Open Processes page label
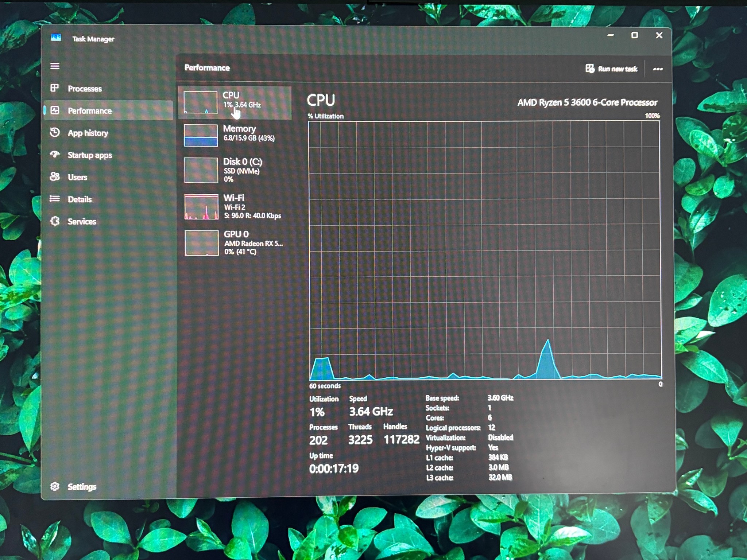The width and height of the screenshot is (747, 560). click(85, 89)
